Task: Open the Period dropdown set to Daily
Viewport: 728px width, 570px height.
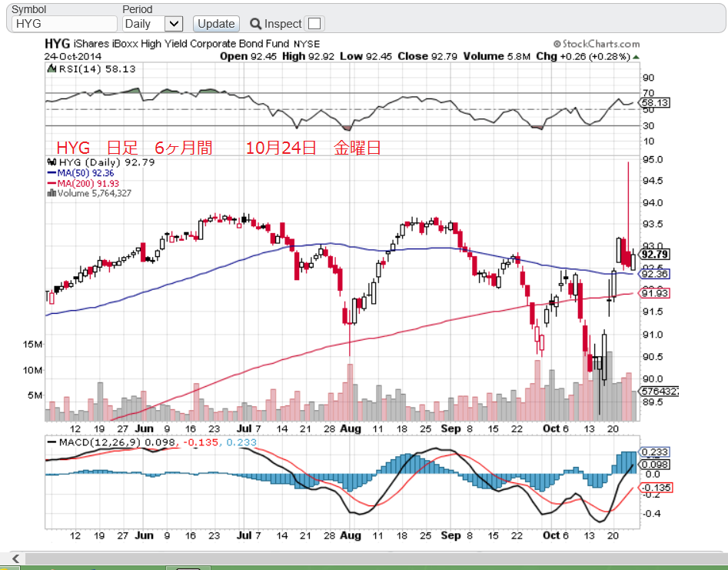Action: pyautogui.click(x=153, y=24)
